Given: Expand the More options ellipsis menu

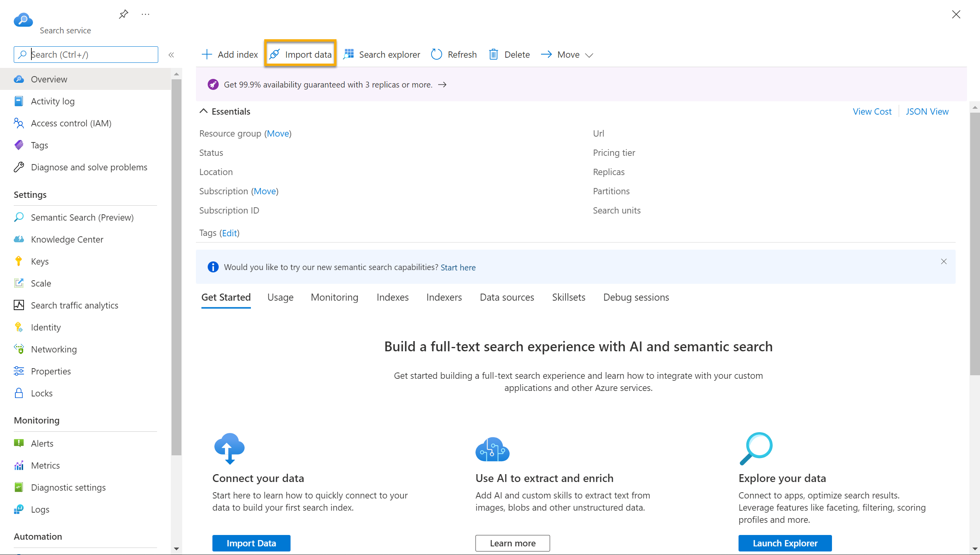Looking at the screenshot, I should [145, 14].
